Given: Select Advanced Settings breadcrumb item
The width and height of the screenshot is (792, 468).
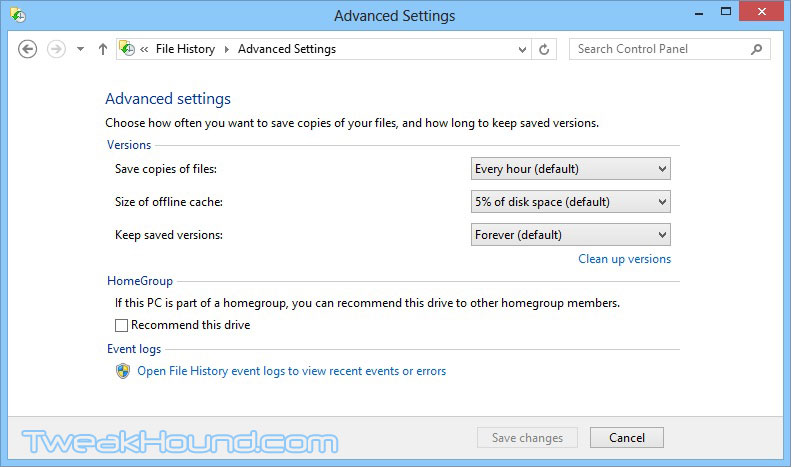Looking at the screenshot, I should point(287,49).
